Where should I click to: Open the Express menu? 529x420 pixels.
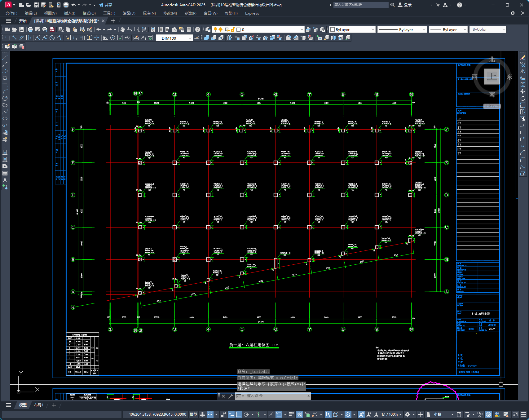pyautogui.click(x=252, y=13)
